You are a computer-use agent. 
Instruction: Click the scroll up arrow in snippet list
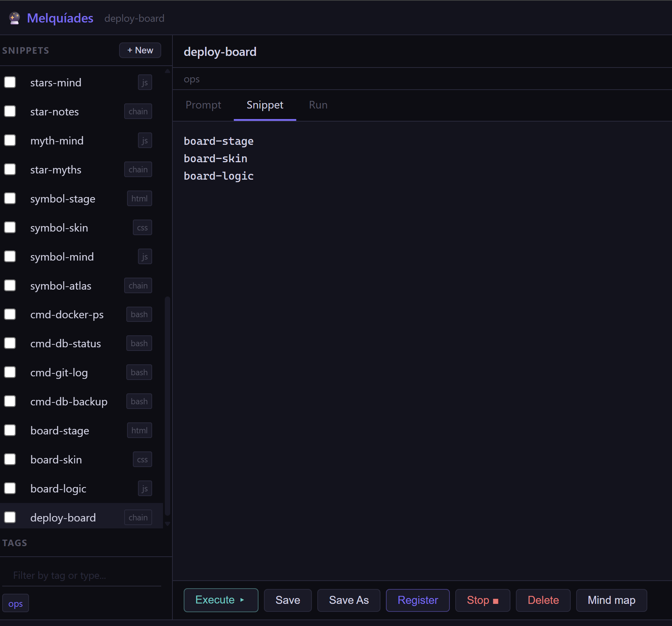pos(167,71)
